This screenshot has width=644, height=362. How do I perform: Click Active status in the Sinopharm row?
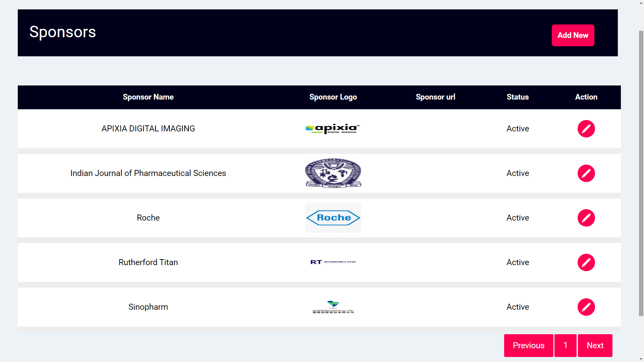518,307
